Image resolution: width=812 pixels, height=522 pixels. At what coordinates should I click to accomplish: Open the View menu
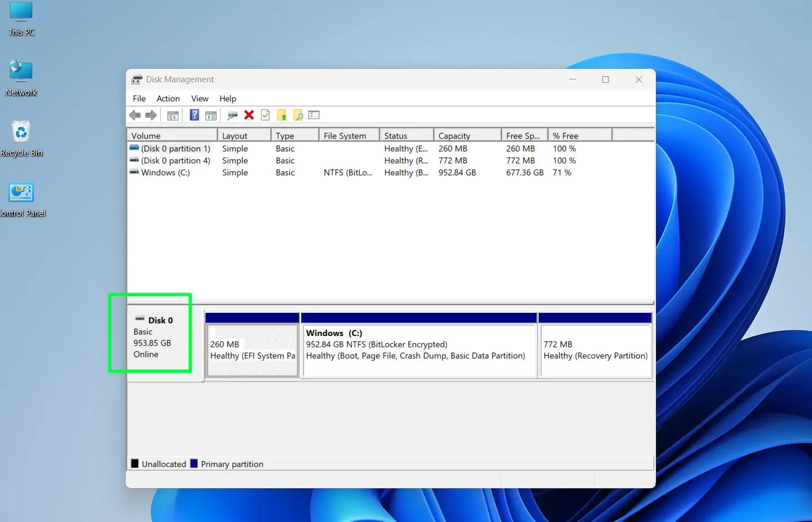click(200, 98)
